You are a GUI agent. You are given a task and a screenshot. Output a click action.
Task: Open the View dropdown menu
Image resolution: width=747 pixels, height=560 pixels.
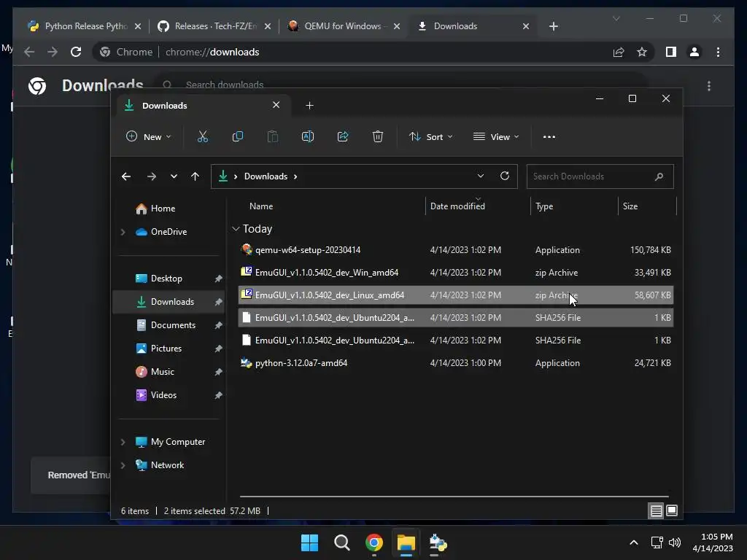[x=496, y=136]
